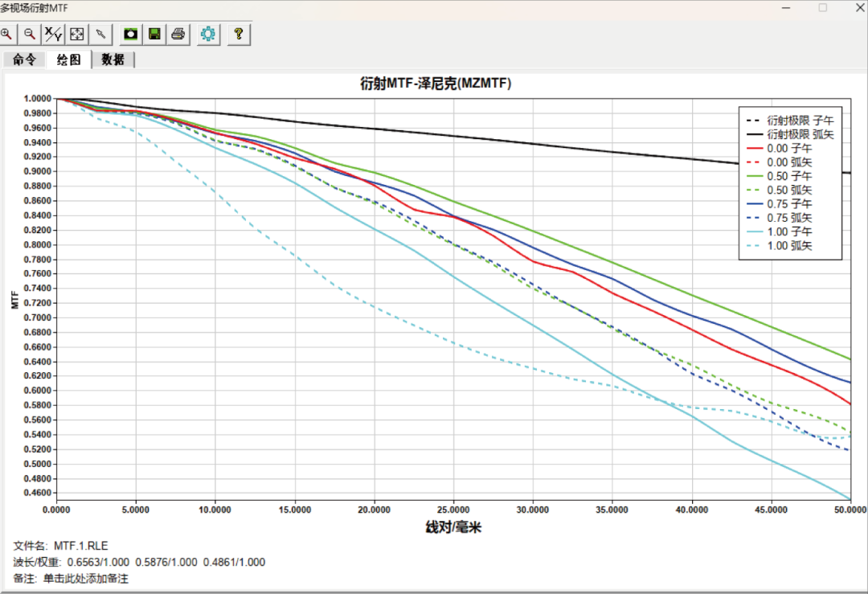Fit plot to window with arrows icon

coord(77,35)
